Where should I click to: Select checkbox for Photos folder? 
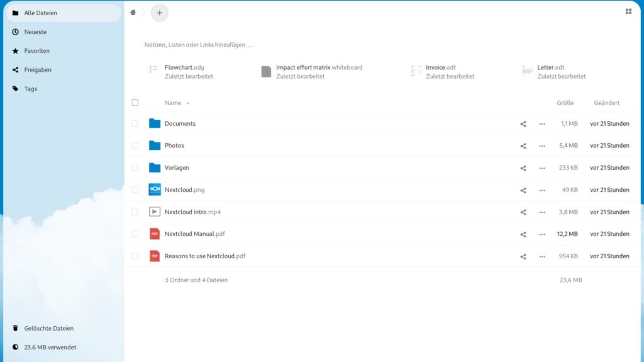click(135, 145)
